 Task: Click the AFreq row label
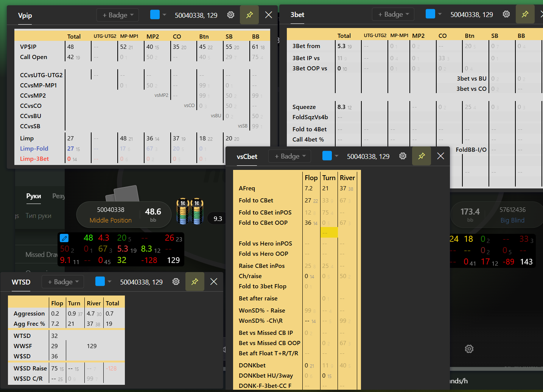tap(247, 188)
